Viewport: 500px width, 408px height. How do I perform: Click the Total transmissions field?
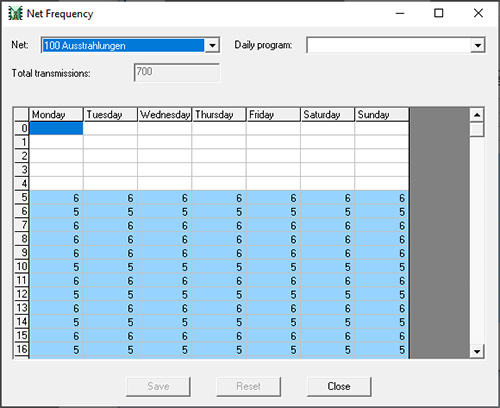coord(177,72)
